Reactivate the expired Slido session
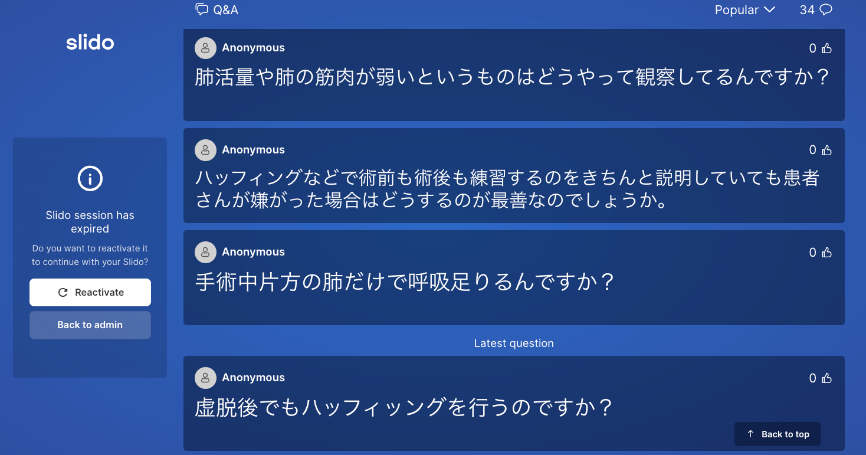866x455 pixels. click(x=90, y=292)
